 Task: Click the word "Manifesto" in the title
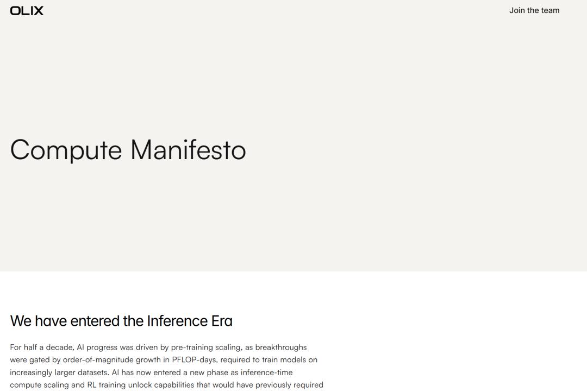pyautogui.click(x=188, y=150)
